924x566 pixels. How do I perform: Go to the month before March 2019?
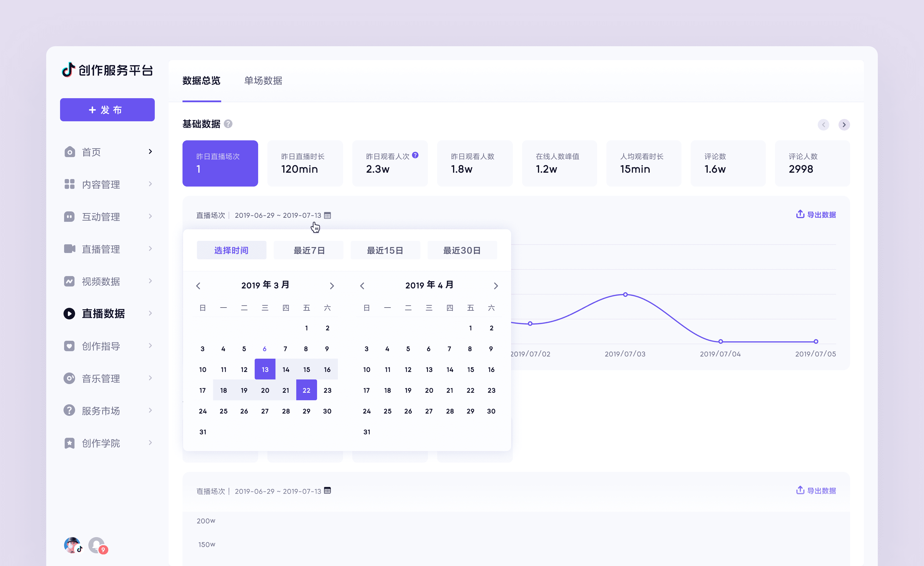click(198, 286)
